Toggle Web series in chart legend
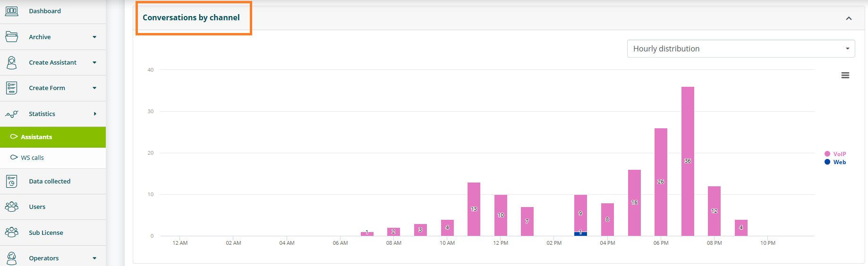868x266 pixels. pyautogui.click(x=835, y=162)
